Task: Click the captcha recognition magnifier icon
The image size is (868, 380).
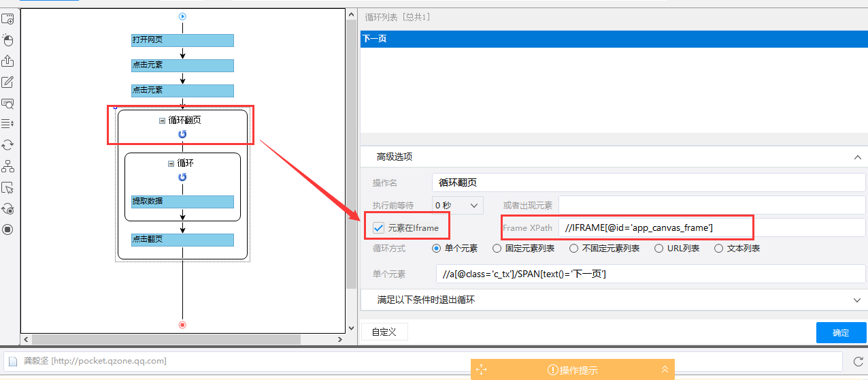Action: [7, 104]
